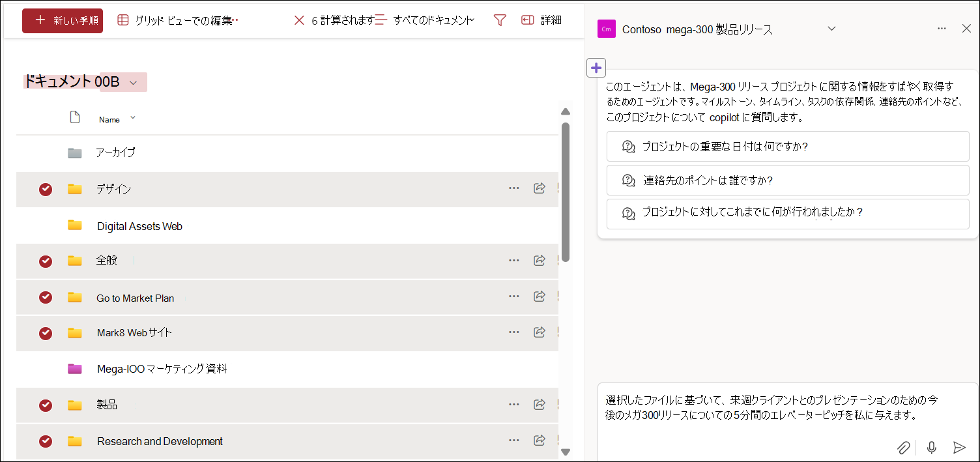This screenshot has width=980, height=462.
Task: Click the デザイン folder name
Action: 113,189
